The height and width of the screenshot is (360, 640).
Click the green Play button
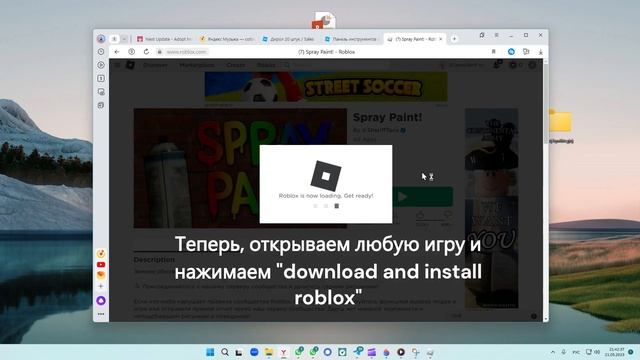pyautogui.click(x=423, y=197)
